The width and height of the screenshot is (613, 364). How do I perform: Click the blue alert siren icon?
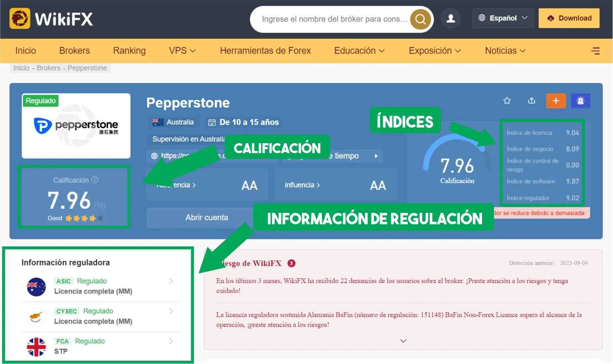(580, 101)
